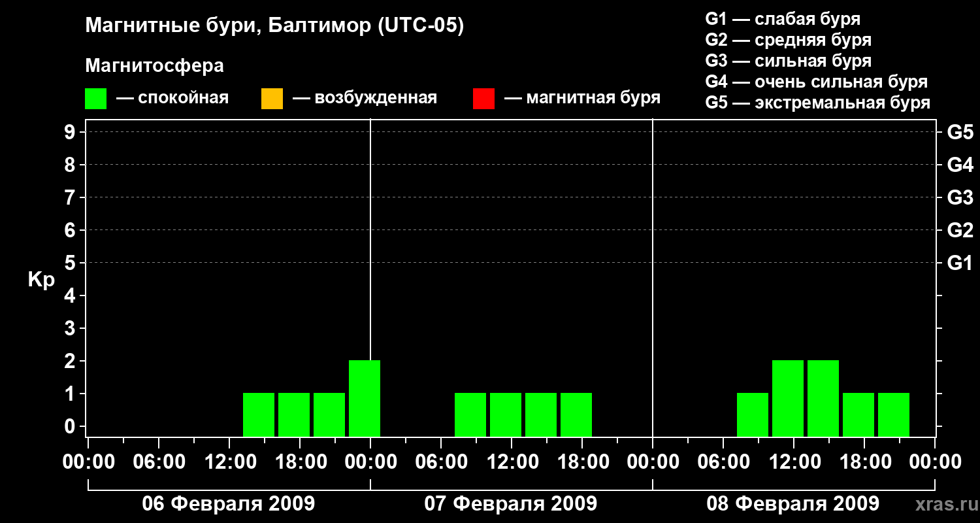The width and height of the screenshot is (980, 523).
Task: Click the '06:00' time label for 06 Февраля
Action: (x=159, y=462)
